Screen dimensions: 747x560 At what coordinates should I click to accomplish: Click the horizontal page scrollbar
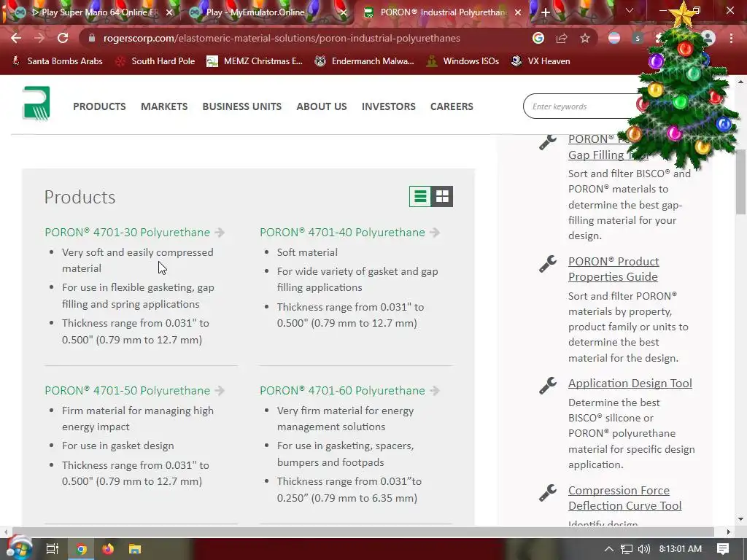(362, 532)
